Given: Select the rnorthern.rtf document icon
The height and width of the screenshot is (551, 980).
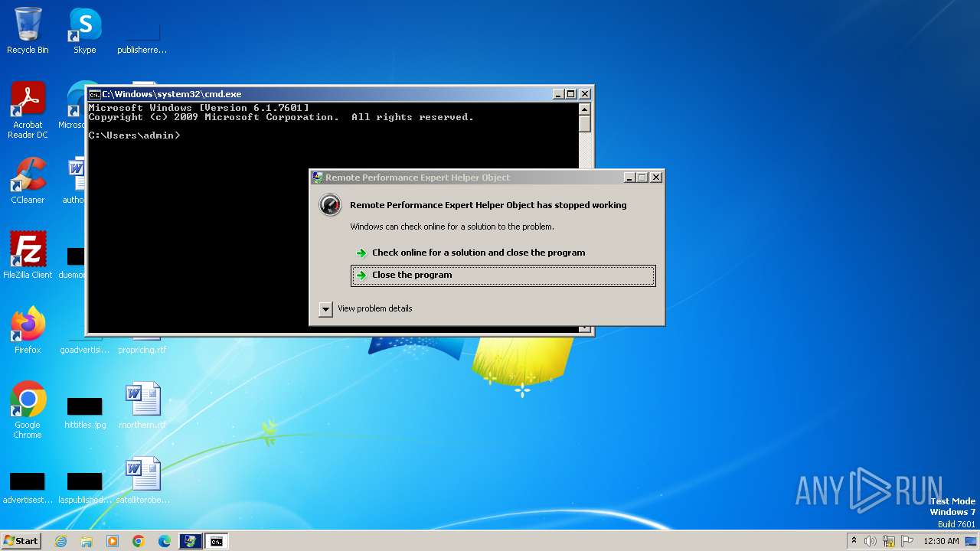Looking at the screenshot, I should point(142,405).
